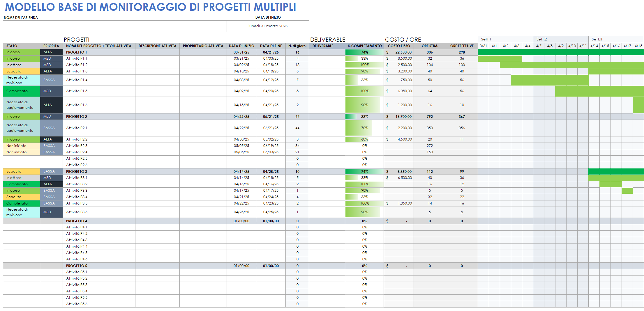Click the 'ORE EFFETTIVE' column header
Image resolution: width=644 pixels, height=311 pixels.
pos(462,46)
